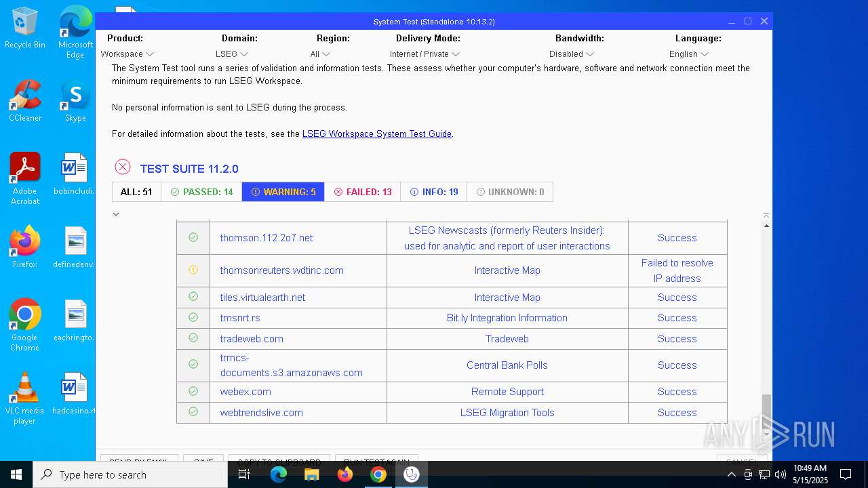Click the passed icon for webex.com row
868x488 pixels.
[193, 391]
